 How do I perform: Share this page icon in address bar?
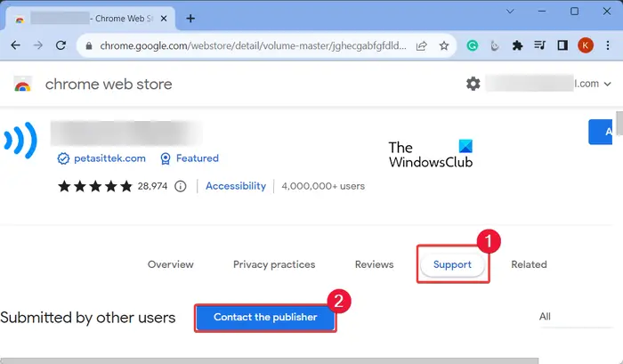click(422, 45)
